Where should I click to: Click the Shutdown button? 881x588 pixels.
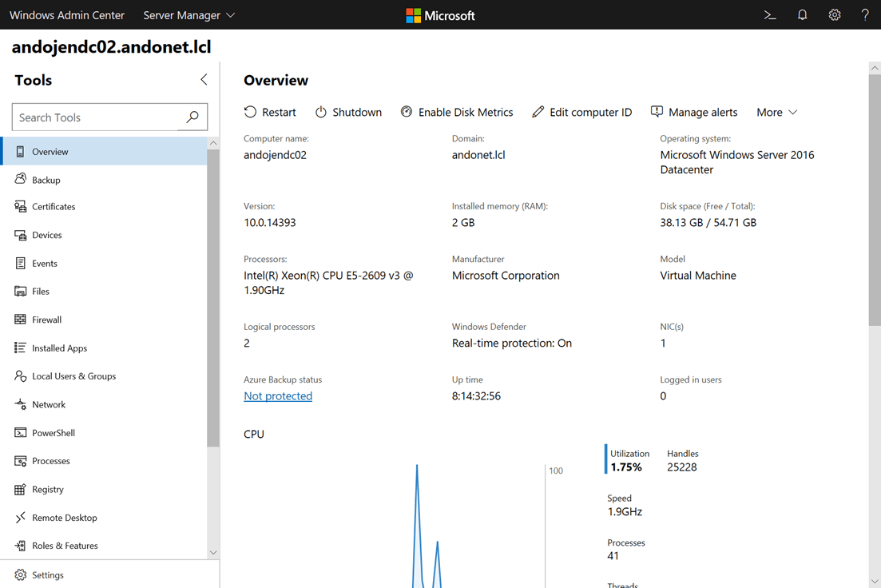(348, 112)
